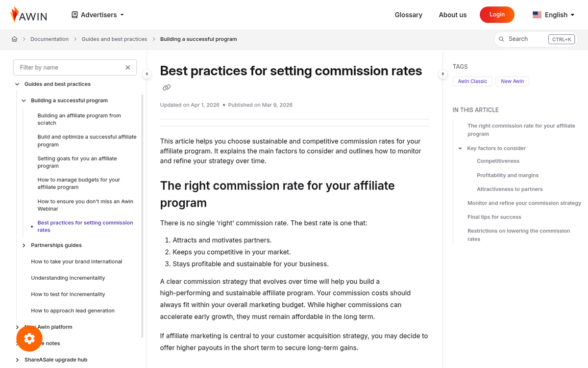The height and width of the screenshot is (368, 588).
Task: Click the search magnifier icon
Action: point(501,39)
